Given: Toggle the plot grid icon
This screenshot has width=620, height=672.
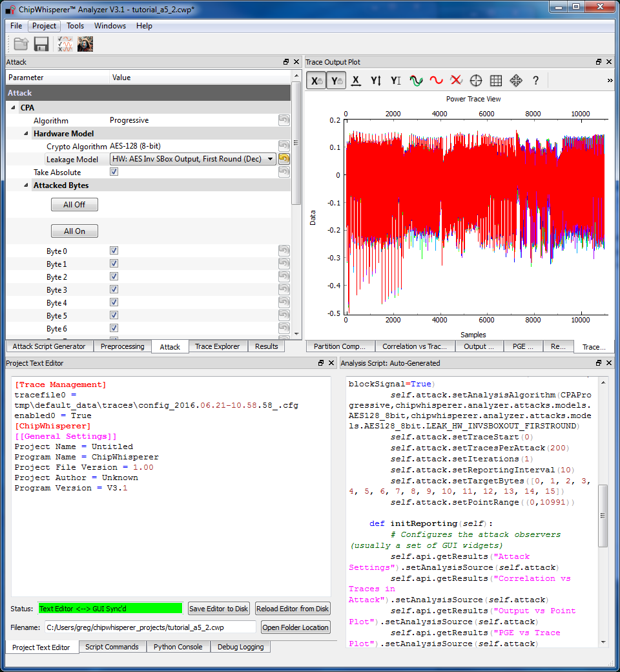Looking at the screenshot, I should 496,81.
